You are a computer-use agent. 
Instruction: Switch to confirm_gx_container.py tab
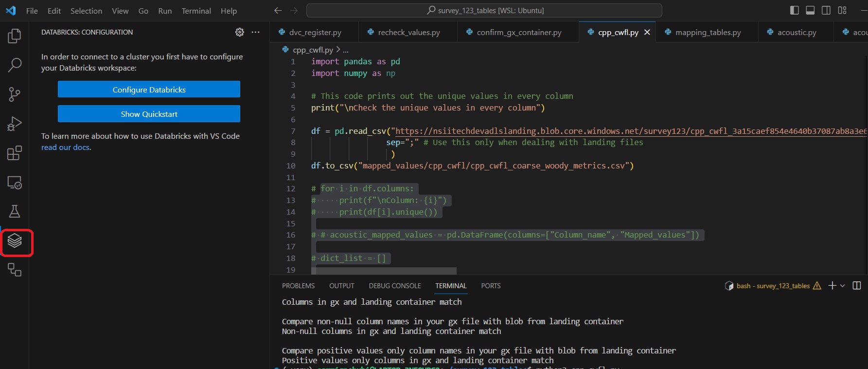pyautogui.click(x=518, y=32)
